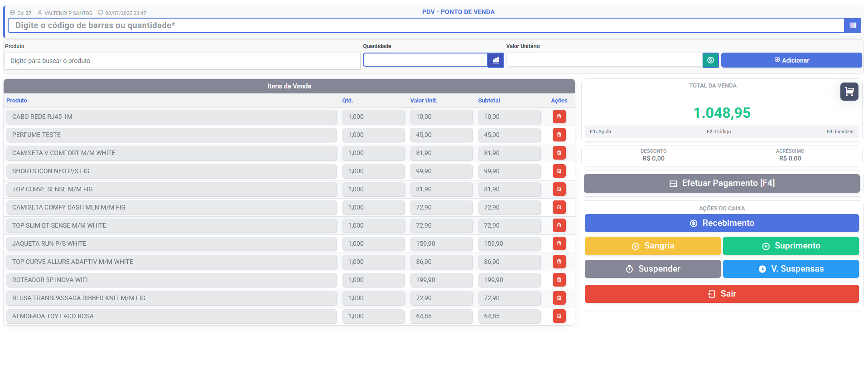868x365 pixels.
Task: Trash the SHORTS ICON NEO P/S FIG item
Action: pyautogui.click(x=559, y=171)
